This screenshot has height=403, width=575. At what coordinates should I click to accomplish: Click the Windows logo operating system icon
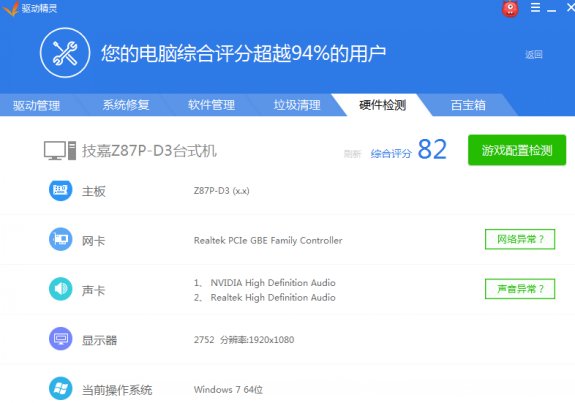(61, 388)
